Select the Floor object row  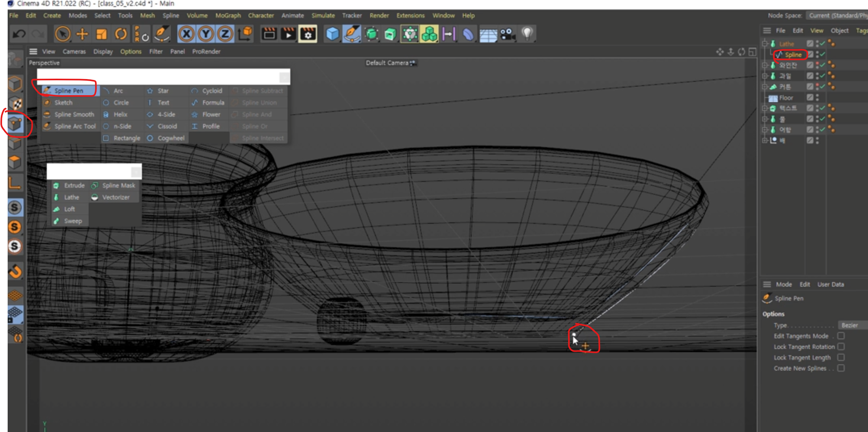point(786,98)
